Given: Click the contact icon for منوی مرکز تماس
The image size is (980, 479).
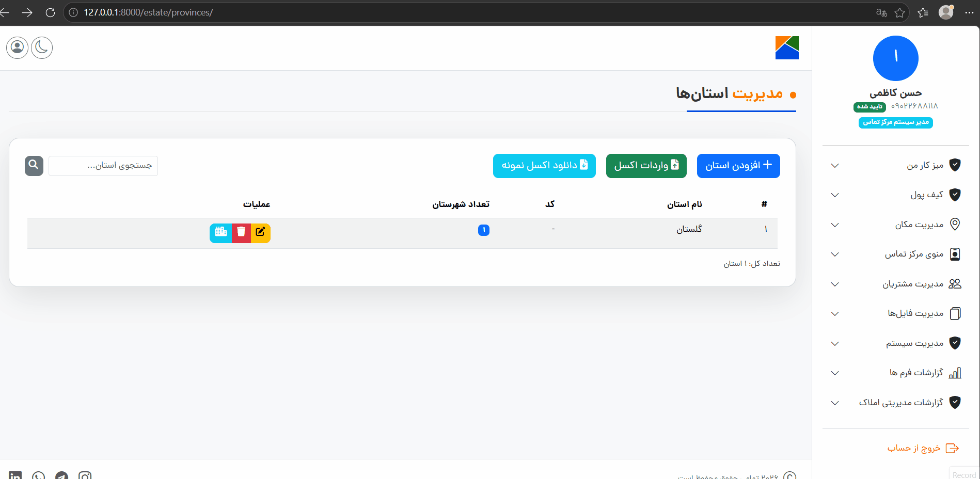Looking at the screenshot, I should click(x=955, y=254).
